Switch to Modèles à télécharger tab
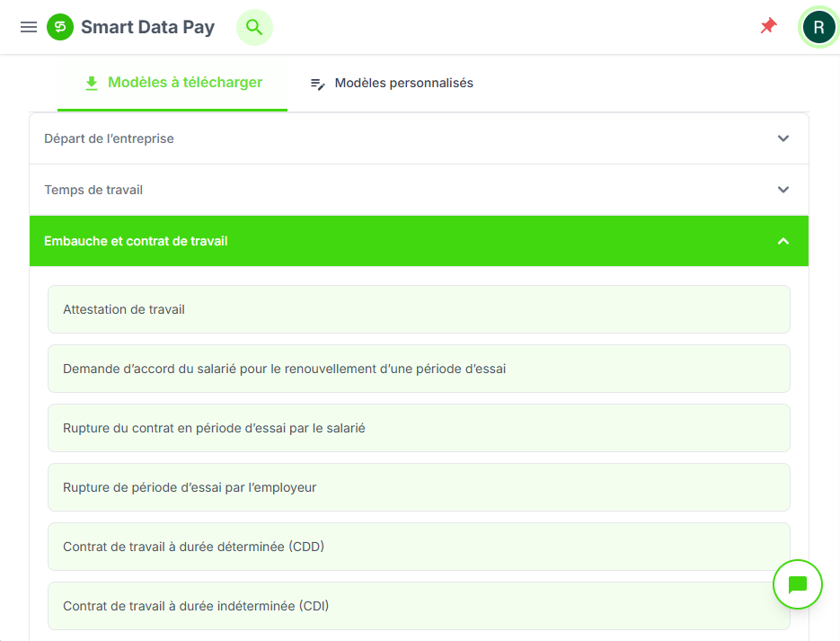This screenshot has width=840, height=641. (x=185, y=83)
